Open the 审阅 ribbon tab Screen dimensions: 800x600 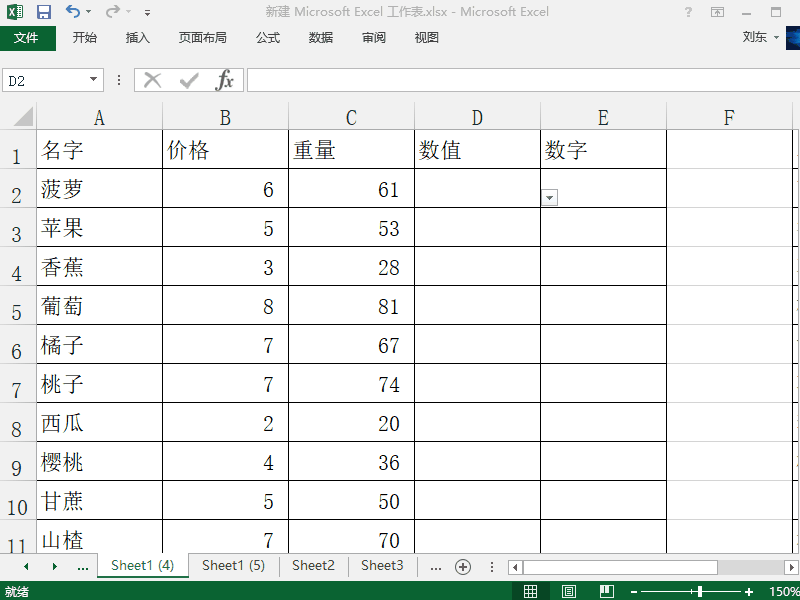tap(374, 38)
